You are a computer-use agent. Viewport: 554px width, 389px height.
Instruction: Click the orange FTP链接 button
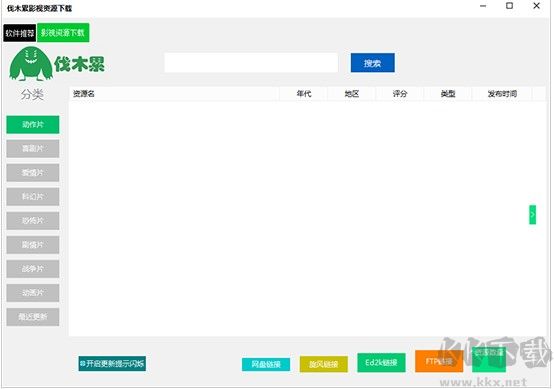click(439, 361)
